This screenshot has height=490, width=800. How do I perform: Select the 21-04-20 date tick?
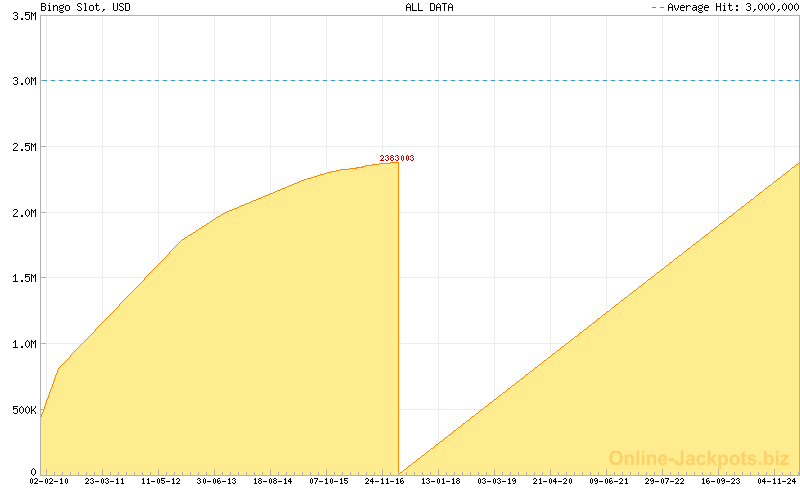pyautogui.click(x=553, y=481)
